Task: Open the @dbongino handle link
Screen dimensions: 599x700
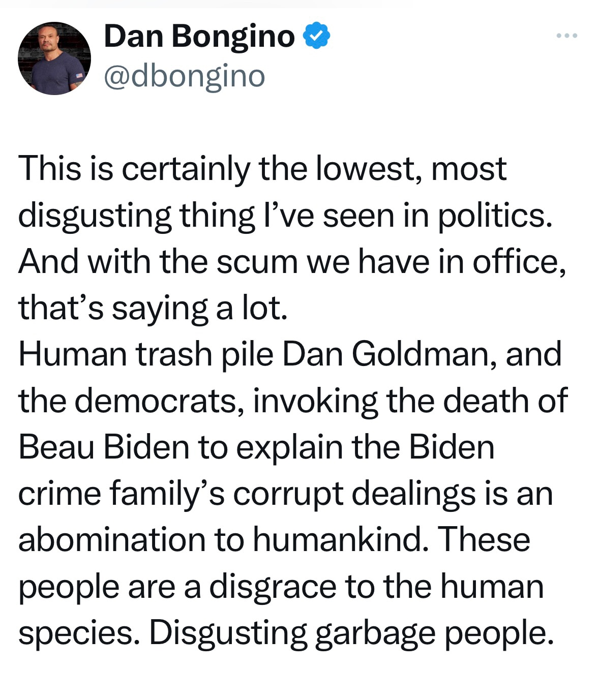Action: tap(185, 76)
